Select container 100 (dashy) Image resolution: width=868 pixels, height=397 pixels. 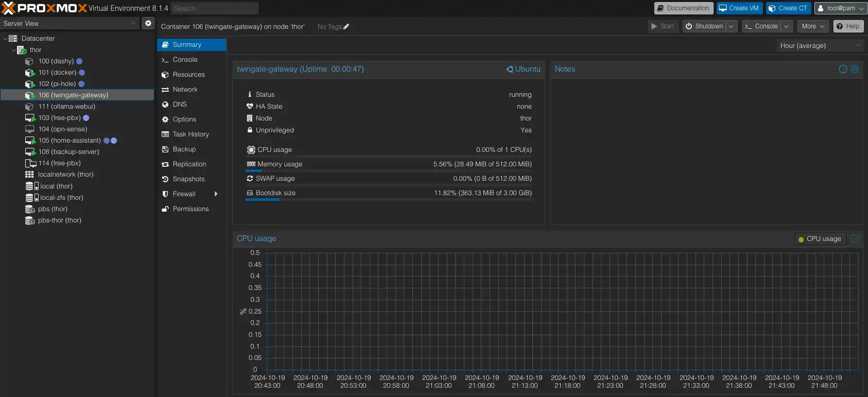coord(56,61)
